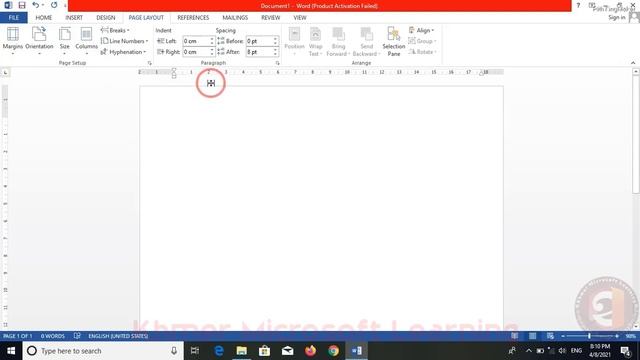
Task: Click the tab stop selector on ruler
Action: [5, 72]
